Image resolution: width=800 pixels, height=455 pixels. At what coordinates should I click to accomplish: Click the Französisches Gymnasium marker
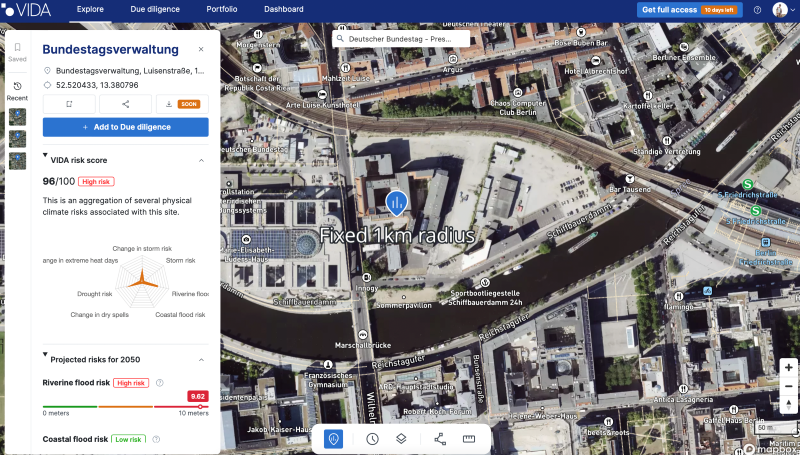(328, 365)
